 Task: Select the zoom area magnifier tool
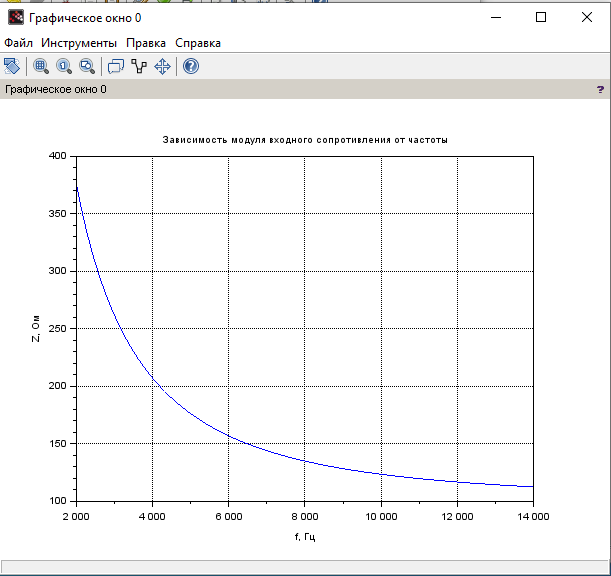point(41,66)
